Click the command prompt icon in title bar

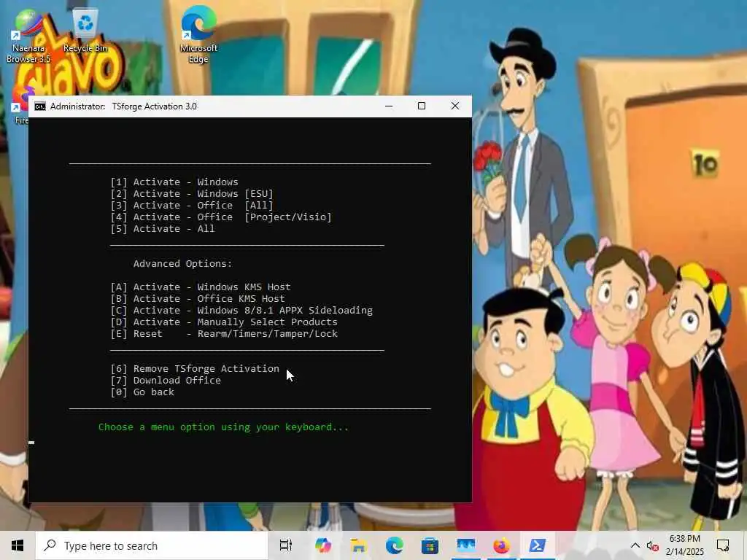[40, 106]
